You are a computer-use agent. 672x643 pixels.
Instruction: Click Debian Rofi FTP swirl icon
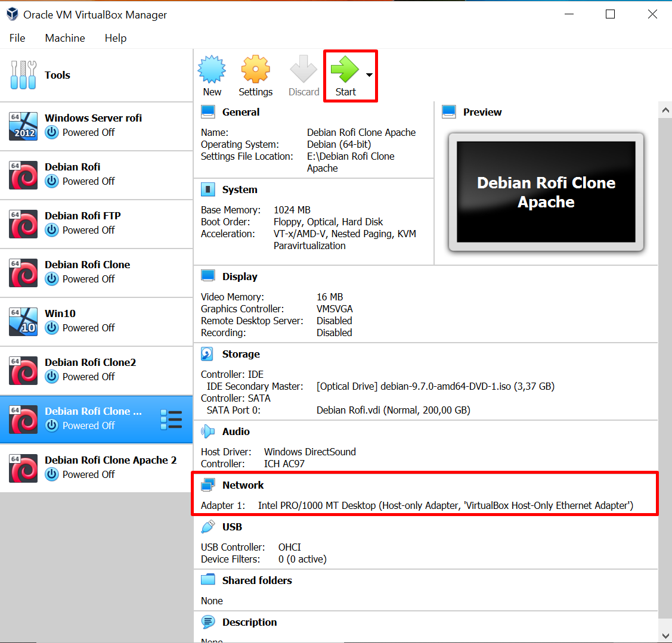[x=23, y=224]
